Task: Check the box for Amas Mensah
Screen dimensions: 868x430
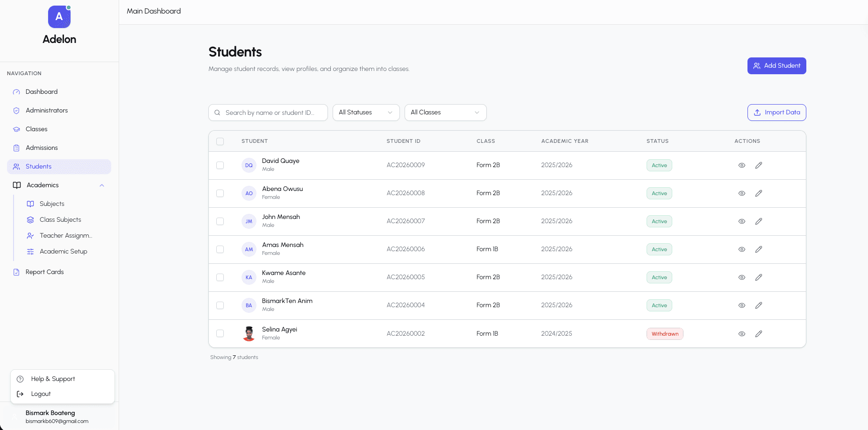Action: 220,249
